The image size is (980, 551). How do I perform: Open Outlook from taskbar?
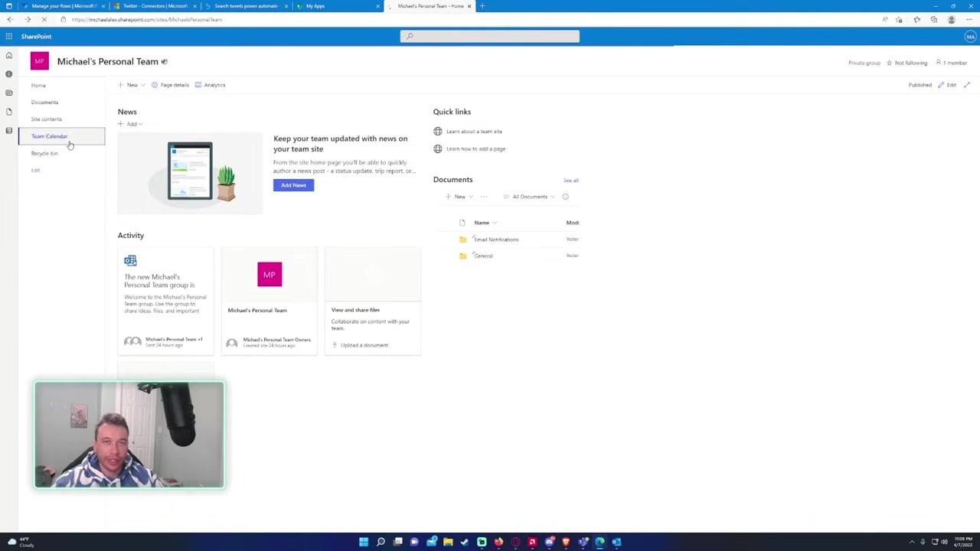point(616,542)
